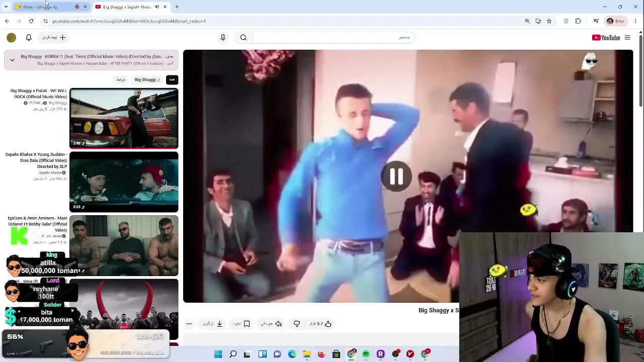Open a new browser tab
Viewport: 644px width, 362px height.
[x=177, y=7]
